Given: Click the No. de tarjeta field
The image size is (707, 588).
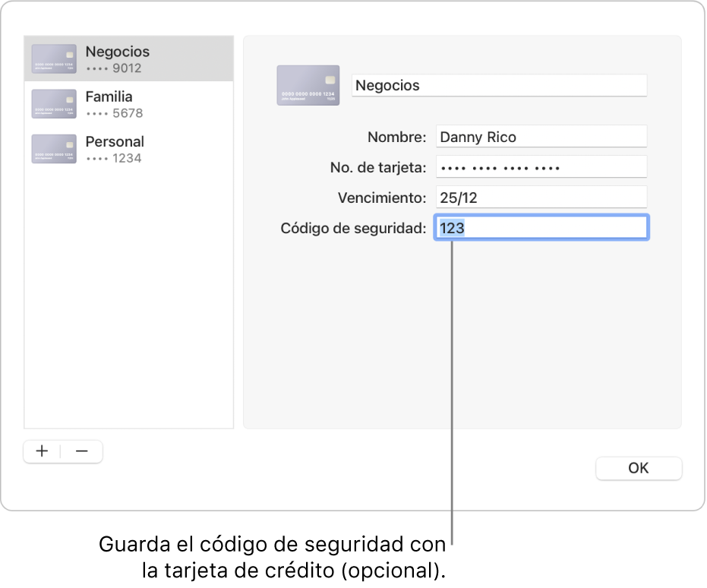Looking at the screenshot, I should point(541,167).
